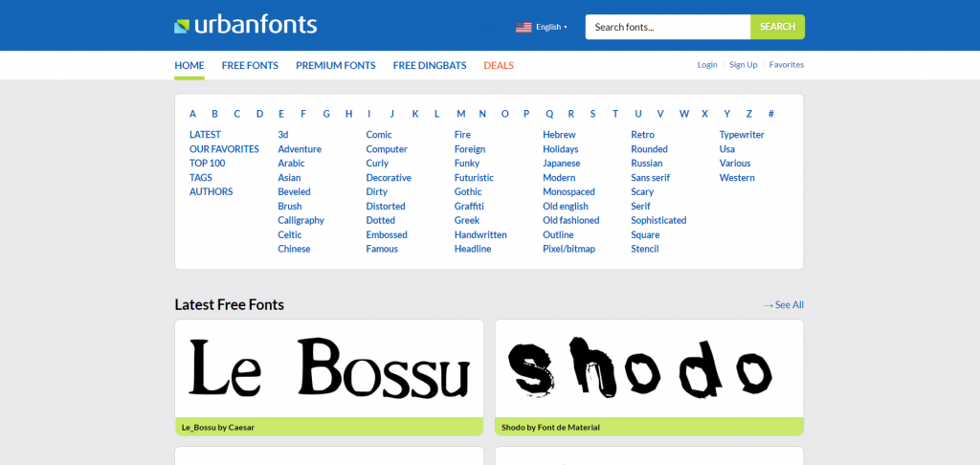Click the urbanfonts logo
The height and width of the screenshot is (465, 980).
coord(245,25)
